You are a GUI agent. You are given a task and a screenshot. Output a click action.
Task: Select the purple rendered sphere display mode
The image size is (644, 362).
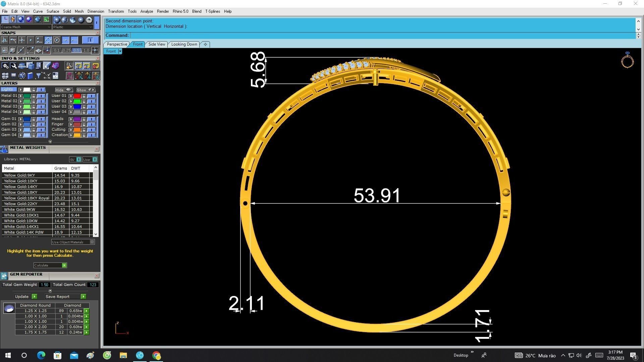tap(29, 19)
